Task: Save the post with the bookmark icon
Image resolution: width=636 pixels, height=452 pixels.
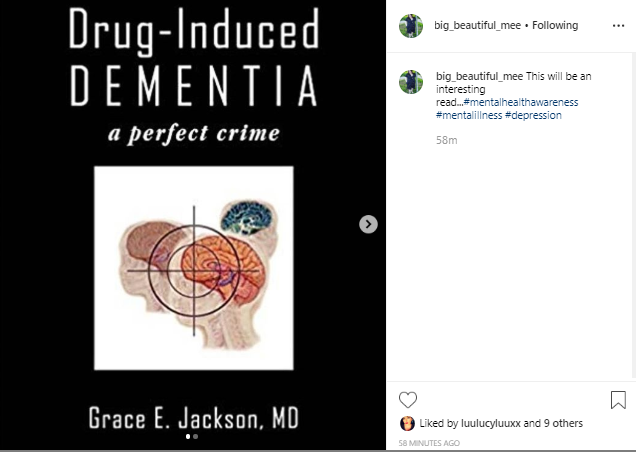Action: click(618, 400)
